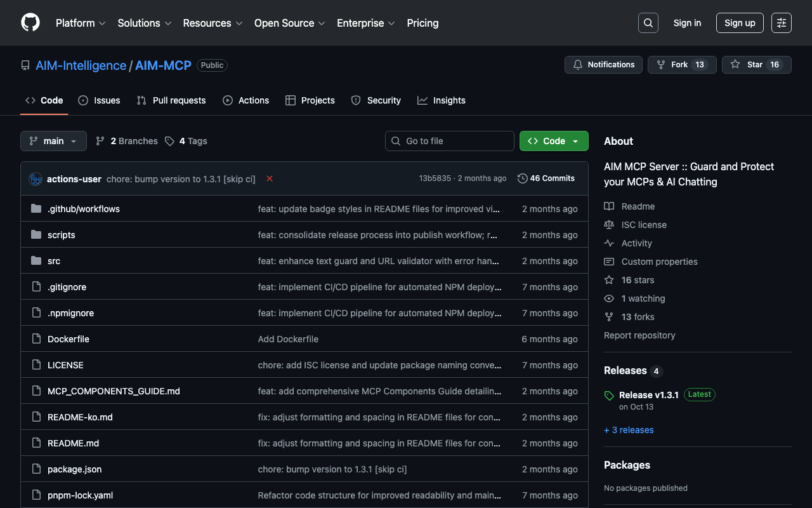Image resolution: width=812 pixels, height=508 pixels.
Task: Click the failed status X icon on commit
Action: (270, 179)
